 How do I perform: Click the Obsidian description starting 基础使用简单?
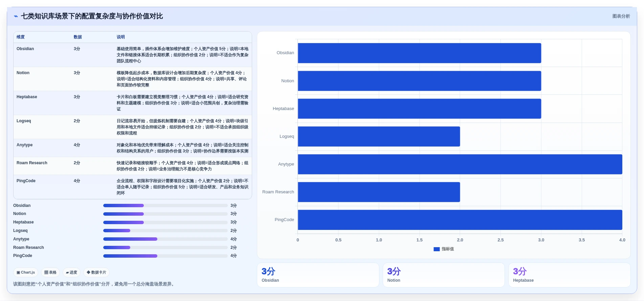pos(183,55)
